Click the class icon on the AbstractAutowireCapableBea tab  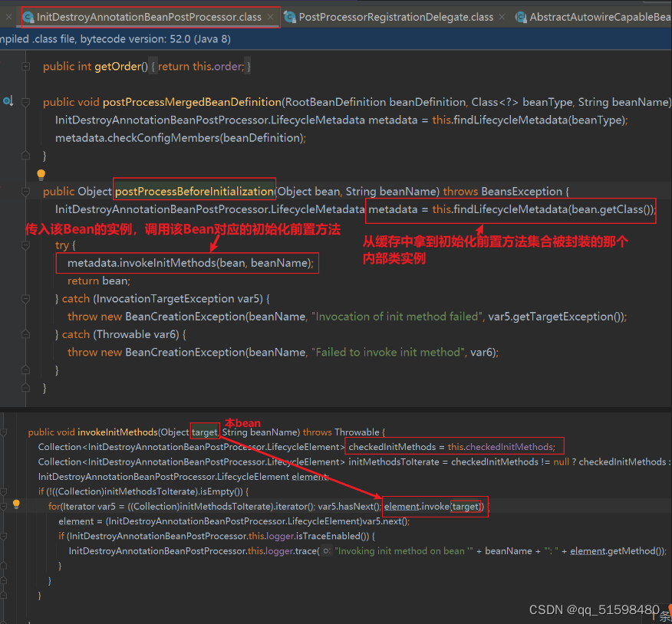tap(522, 16)
